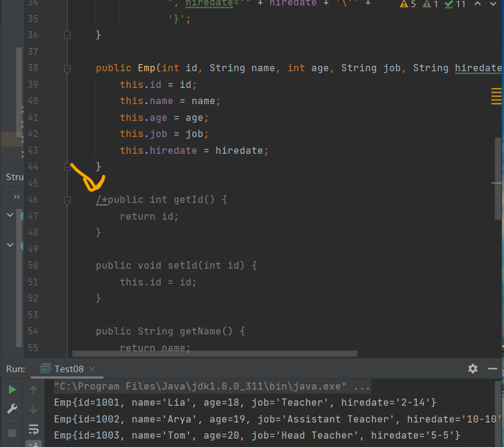Click line number 45 in the gutter

coord(33,183)
